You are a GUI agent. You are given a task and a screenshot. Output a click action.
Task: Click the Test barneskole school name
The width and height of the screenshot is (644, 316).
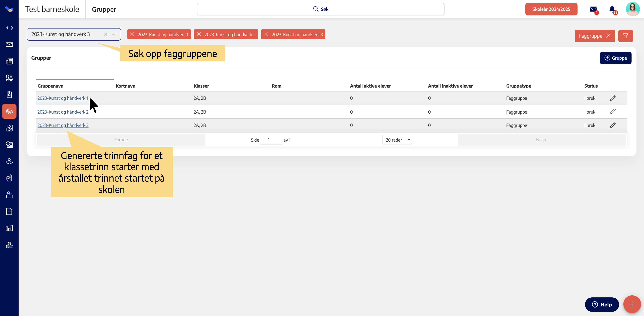[x=52, y=9]
